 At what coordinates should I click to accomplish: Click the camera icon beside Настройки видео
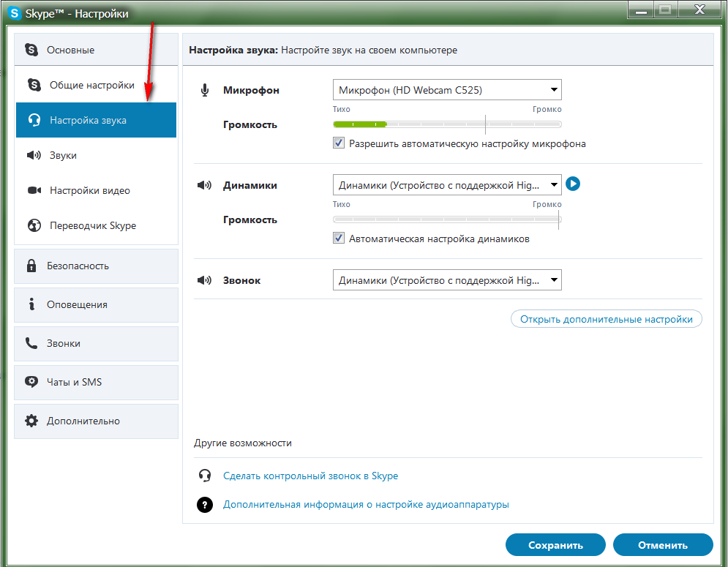(34, 190)
